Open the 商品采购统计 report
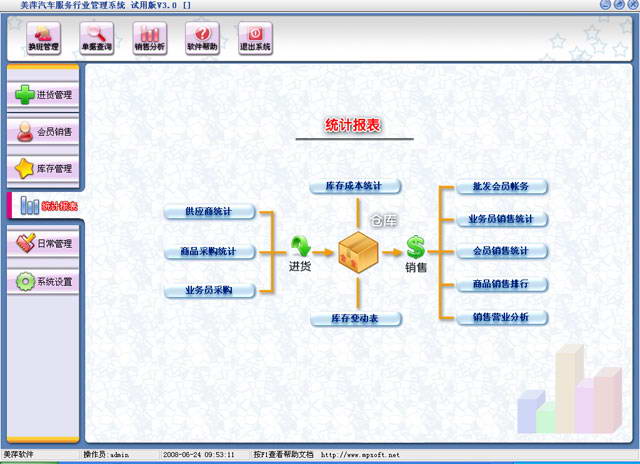Screen dimensions: 640x464 click(x=209, y=251)
